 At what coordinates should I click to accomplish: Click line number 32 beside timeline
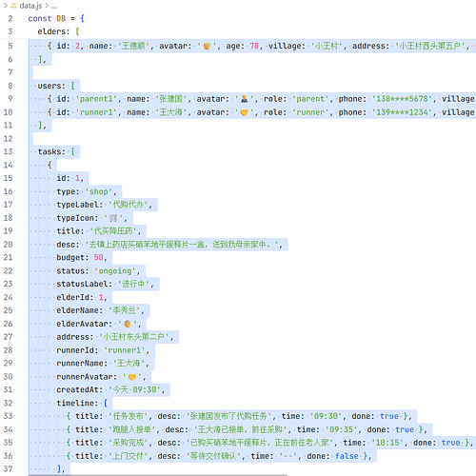coord(9,403)
